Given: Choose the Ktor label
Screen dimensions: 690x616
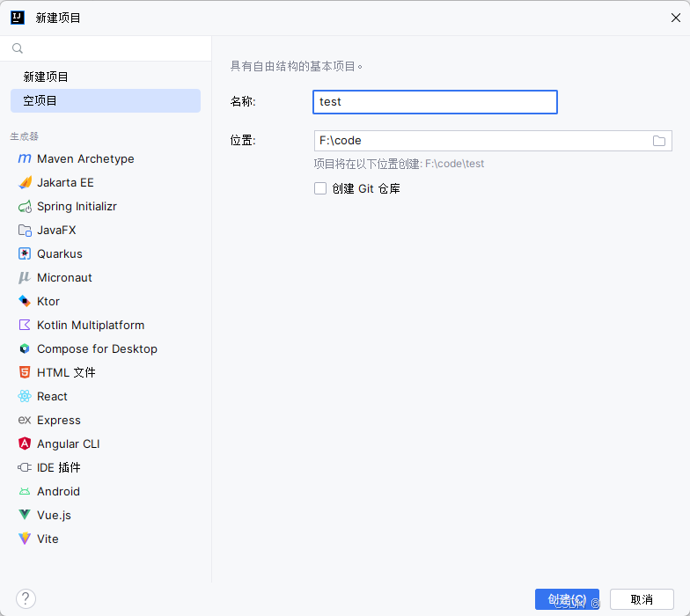Looking at the screenshot, I should (x=48, y=301).
